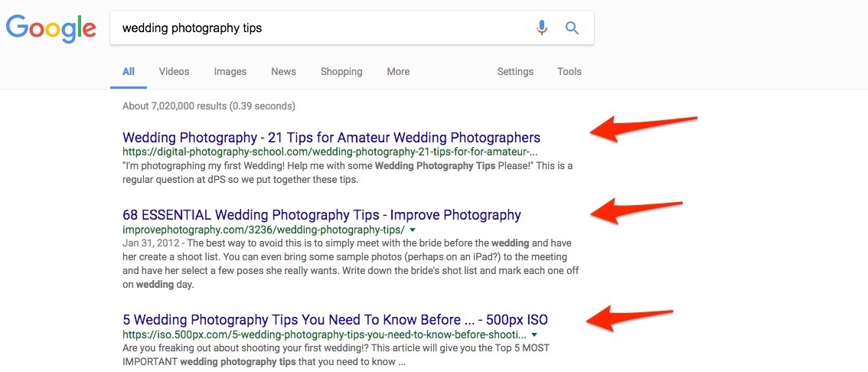The width and height of the screenshot is (868, 372).
Task: Click the Google logo
Action: pos(51,28)
